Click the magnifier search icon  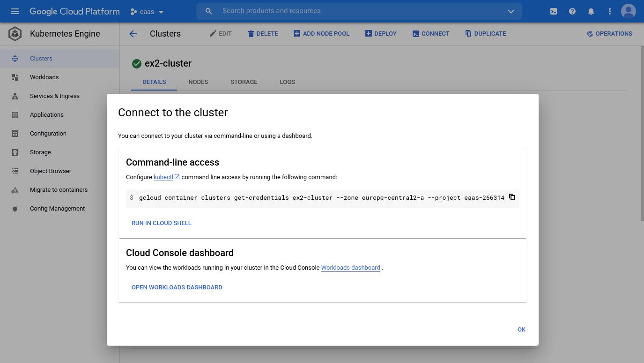[x=209, y=11]
